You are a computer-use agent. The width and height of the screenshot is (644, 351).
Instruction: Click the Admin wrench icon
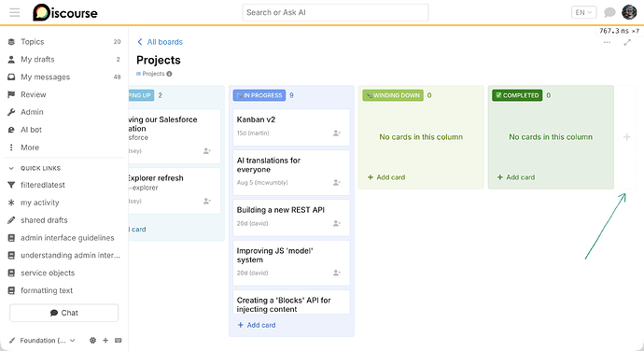[11, 112]
